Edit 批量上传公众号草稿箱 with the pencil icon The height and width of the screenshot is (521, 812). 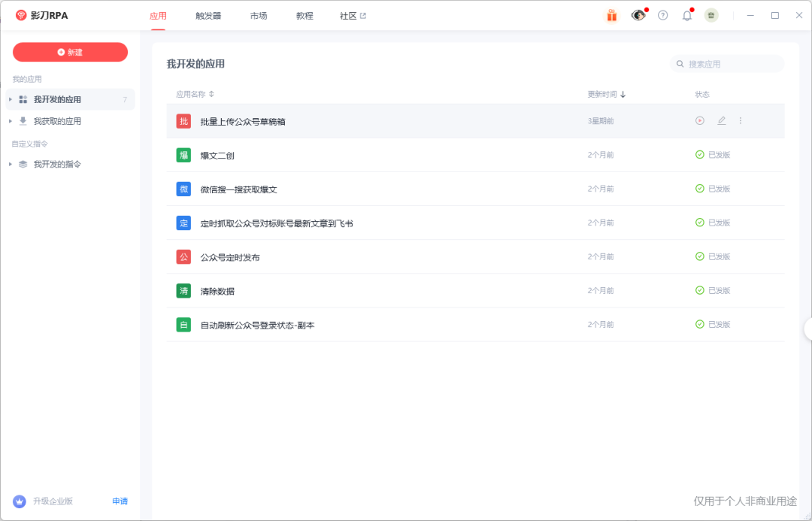click(721, 121)
